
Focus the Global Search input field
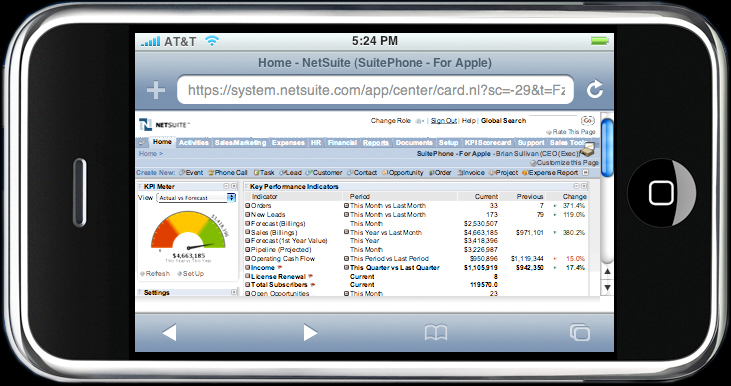click(553, 120)
